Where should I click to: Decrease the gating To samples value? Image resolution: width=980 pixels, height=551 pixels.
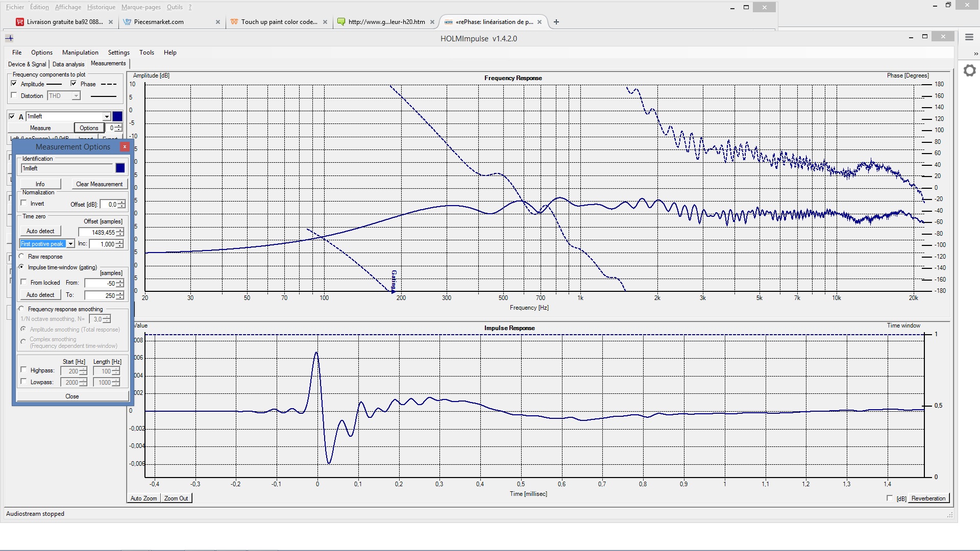[x=120, y=297]
